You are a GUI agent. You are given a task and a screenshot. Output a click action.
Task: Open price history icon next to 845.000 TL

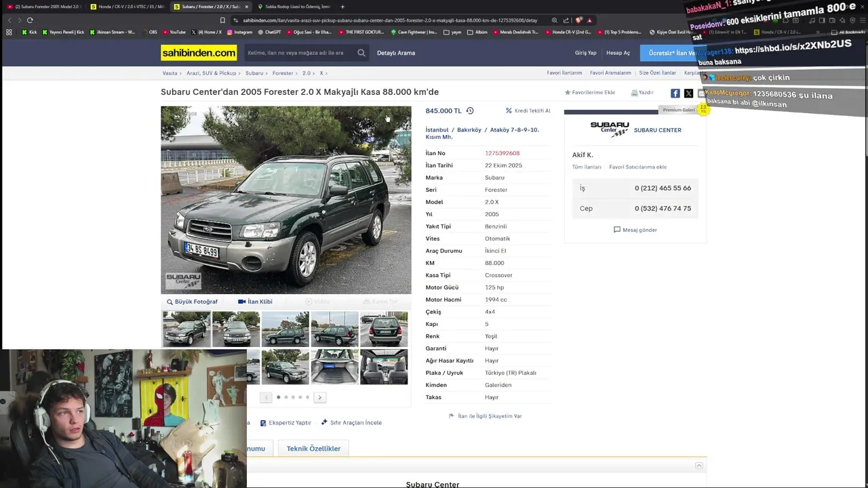(470, 110)
